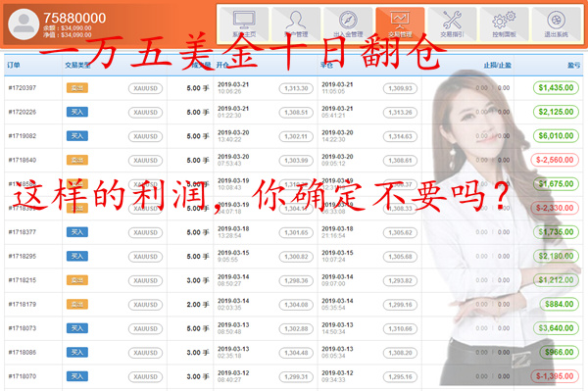
Task: Click the open price 1,303.99
Action: click(296, 161)
